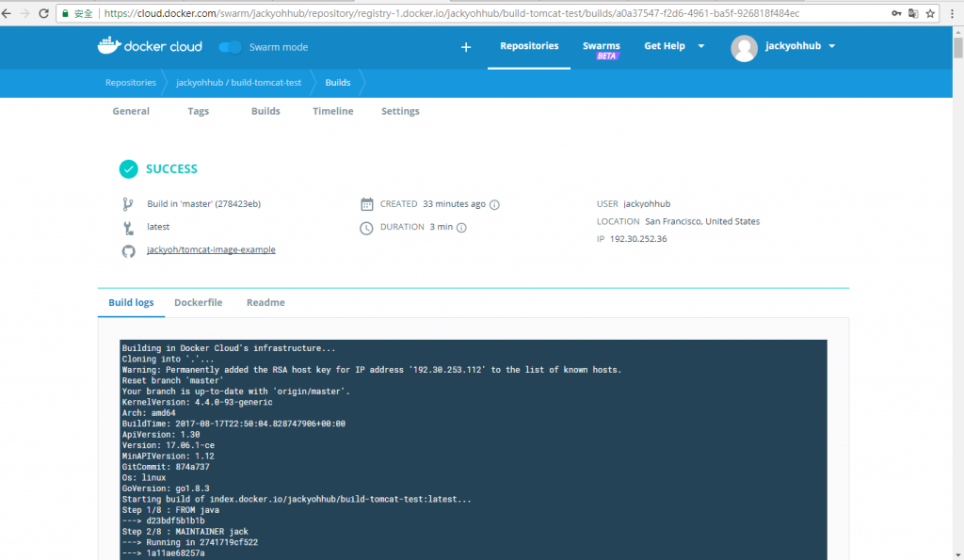Click the user avatar icon
This screenshot has width=964, height=560.
point(744,48)
